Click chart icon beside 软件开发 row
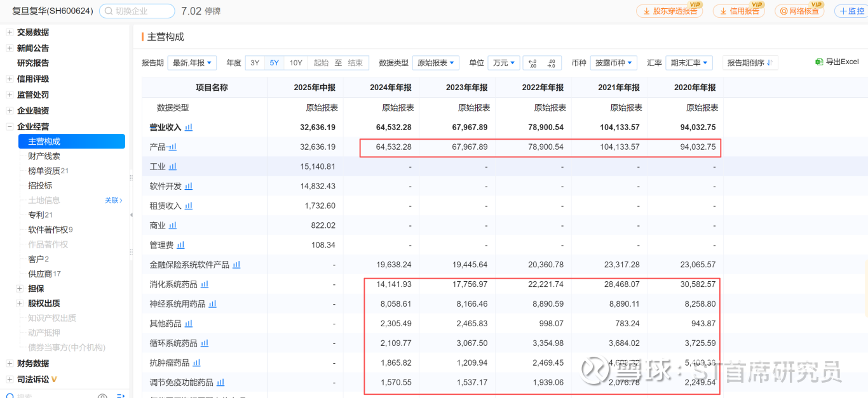Image resolution: width=868 pixels, height=398 pixels. [x=189, y=186]
